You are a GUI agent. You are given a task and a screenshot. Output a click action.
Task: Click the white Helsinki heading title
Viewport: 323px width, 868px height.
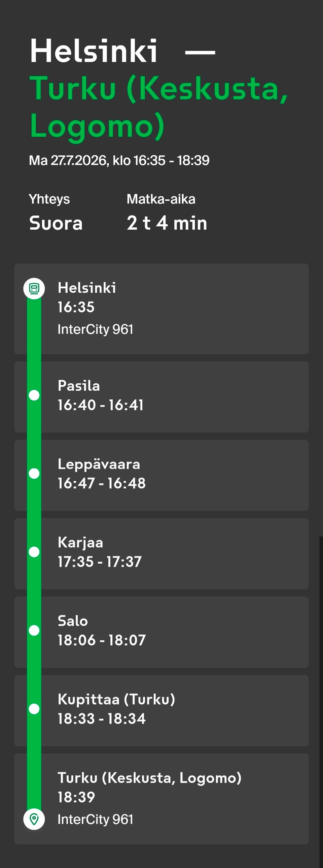pyautogui.click(x=94, y=51)
